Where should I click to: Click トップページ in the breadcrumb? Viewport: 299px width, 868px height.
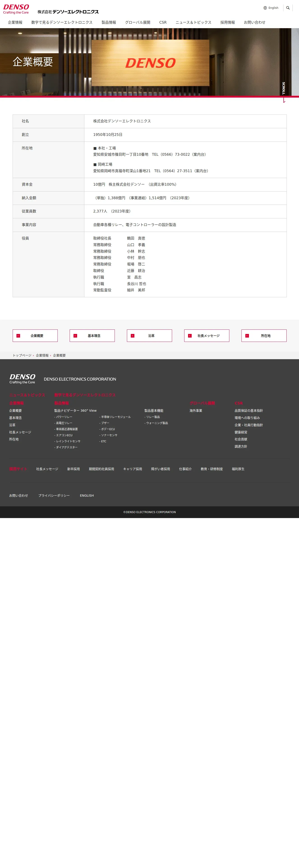(22, 355)
